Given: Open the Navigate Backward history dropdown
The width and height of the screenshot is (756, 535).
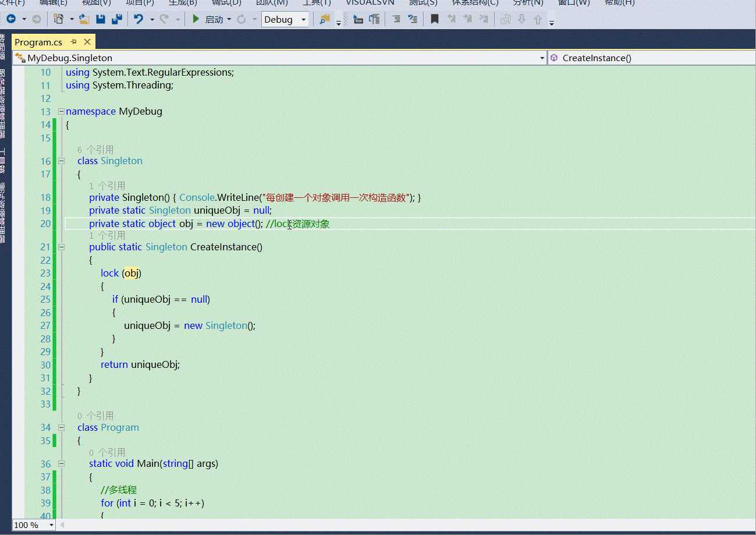Looking at the screenshot, I should [24, 19].
